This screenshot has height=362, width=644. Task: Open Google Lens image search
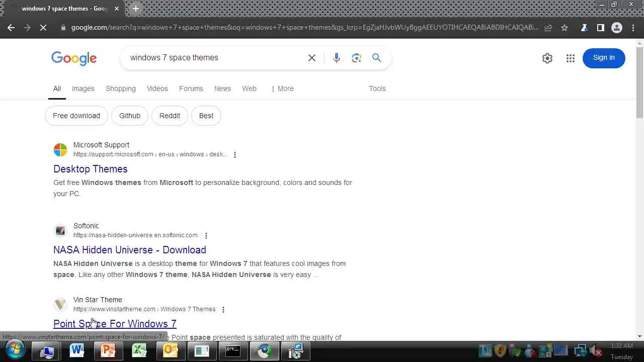[x=357, y=58]
